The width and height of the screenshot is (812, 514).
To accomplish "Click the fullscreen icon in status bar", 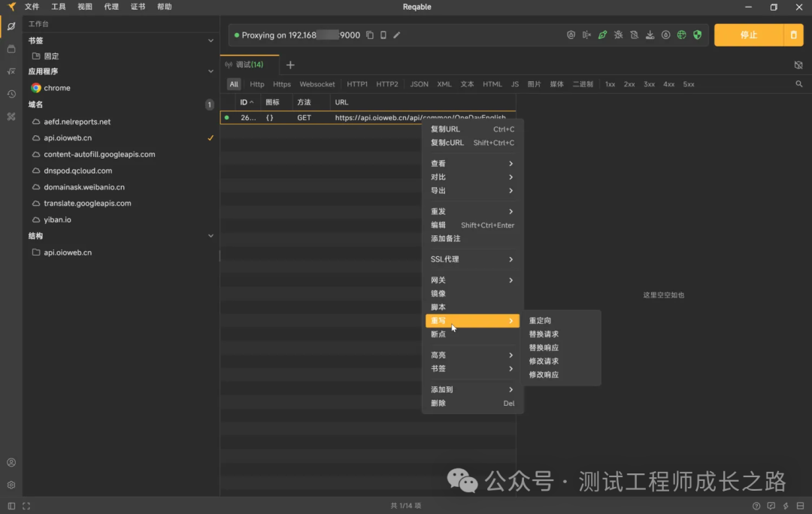I will [x=26, y=506].
